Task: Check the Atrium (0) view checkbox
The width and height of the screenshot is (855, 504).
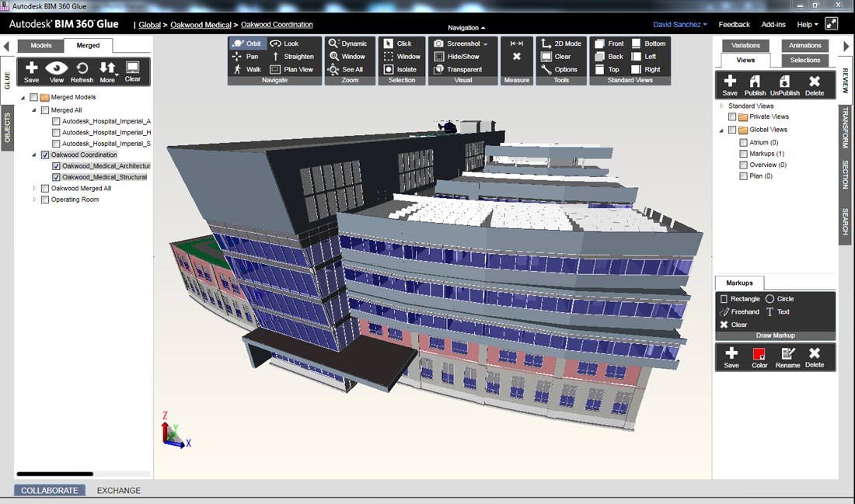Action: coord(743,142)
